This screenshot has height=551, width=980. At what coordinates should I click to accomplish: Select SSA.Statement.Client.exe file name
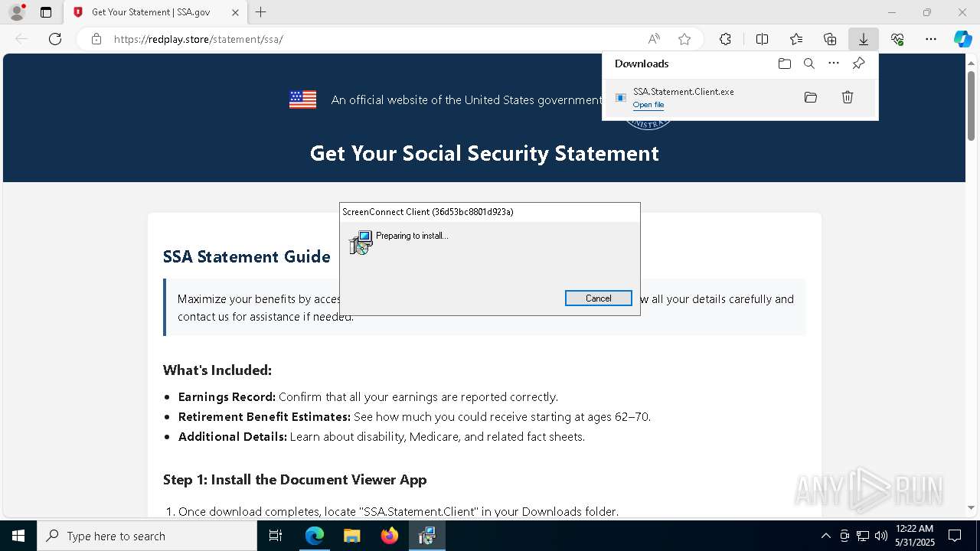(684, 92)
